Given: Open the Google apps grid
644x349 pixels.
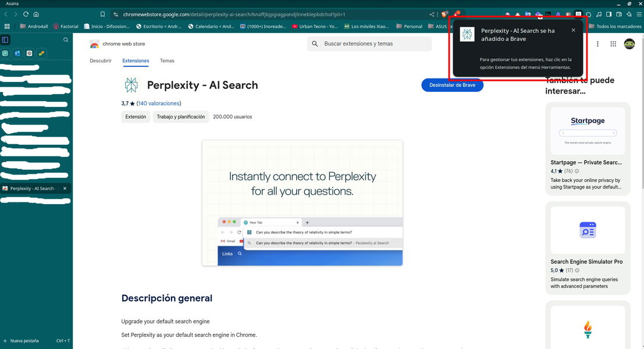Looking at the screenshot, I should pyautogui.click(x=613, y=44).
